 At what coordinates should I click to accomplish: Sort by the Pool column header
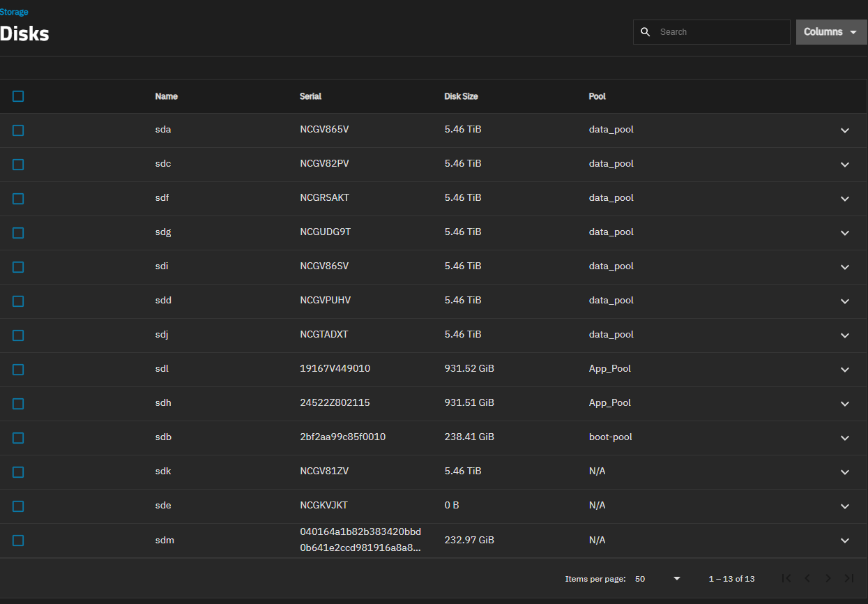click(597, 96)
